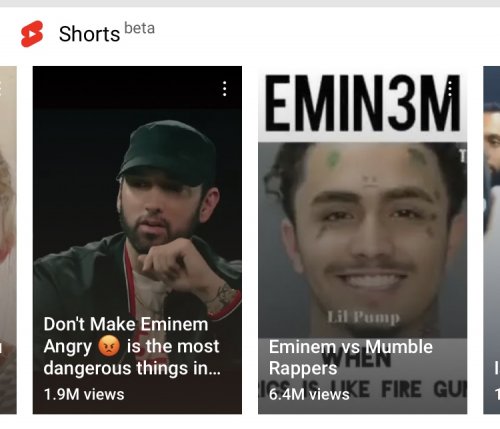500x429 pixels.
Task: Click the angry face emoji in the title
Action: tap(109, 346)
